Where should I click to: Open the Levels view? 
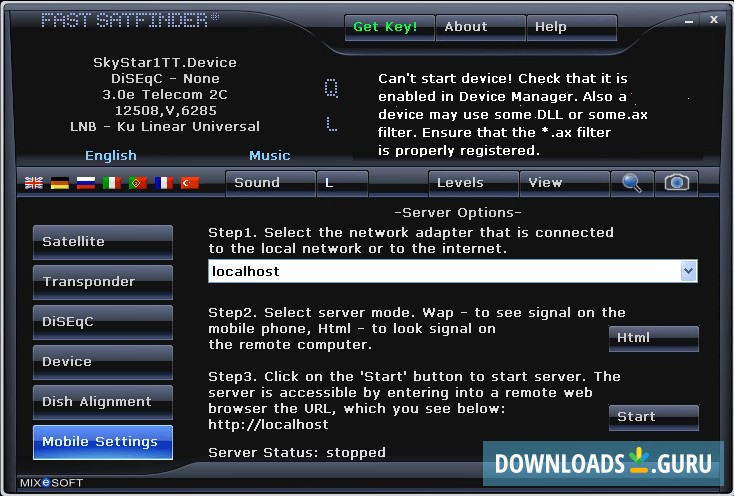tap(473, 183)
